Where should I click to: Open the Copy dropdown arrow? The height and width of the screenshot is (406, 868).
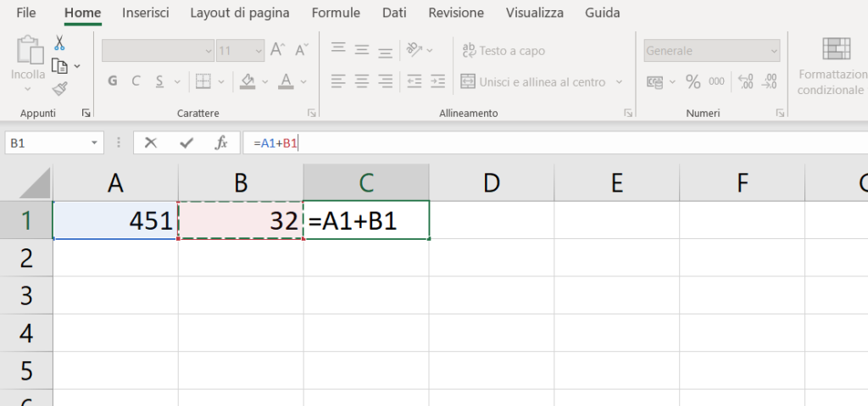[77, 66]
